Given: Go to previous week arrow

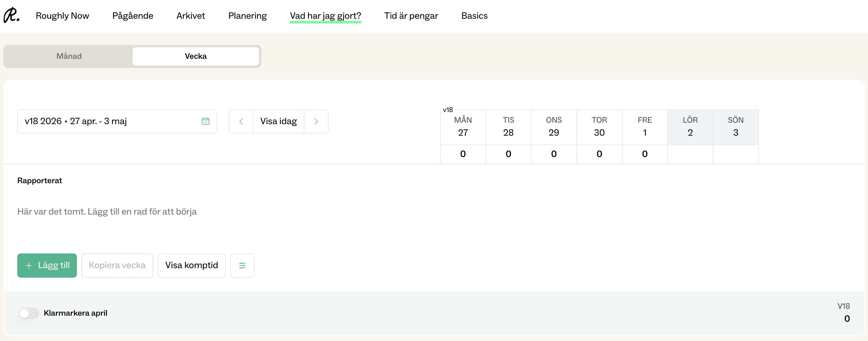Looking at the screenshot, I should pyautogui.click(x=241, y=121).
